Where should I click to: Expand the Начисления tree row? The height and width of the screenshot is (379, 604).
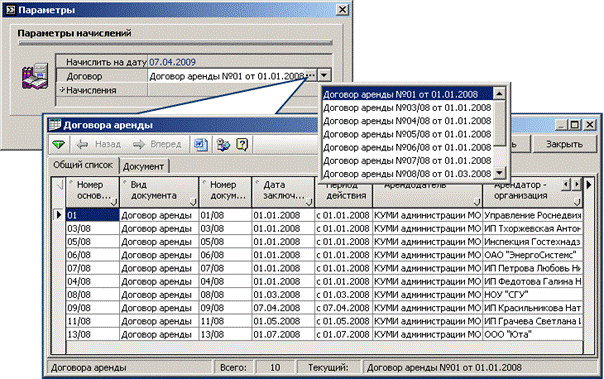pyautogui.click(x=62, y=90)
